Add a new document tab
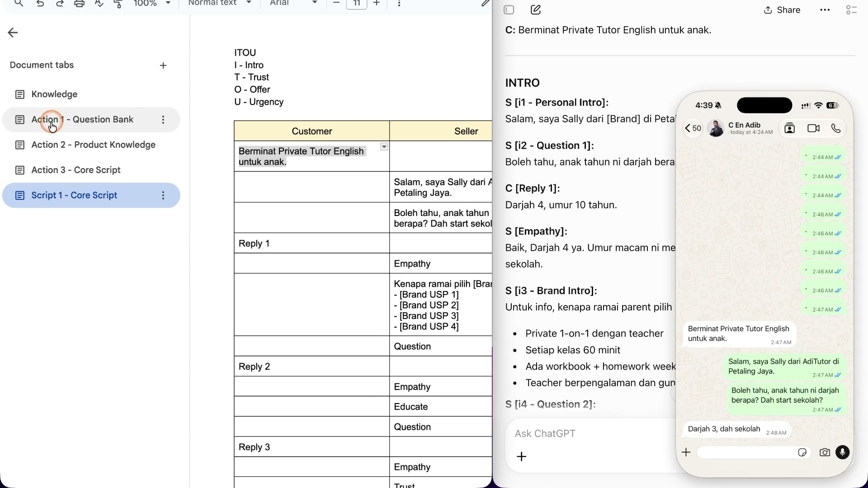The width and height of the screenshot is (868, 488). click(163, 66)
